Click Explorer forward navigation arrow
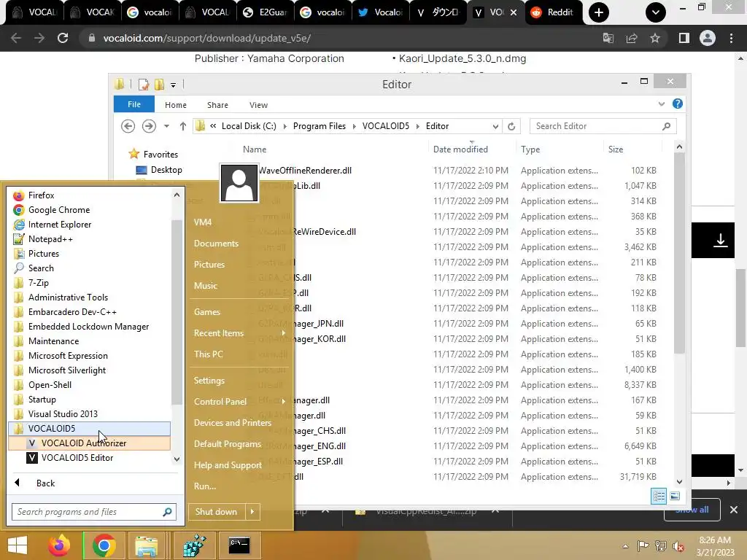The image size is (747, 560). [149, 126]
